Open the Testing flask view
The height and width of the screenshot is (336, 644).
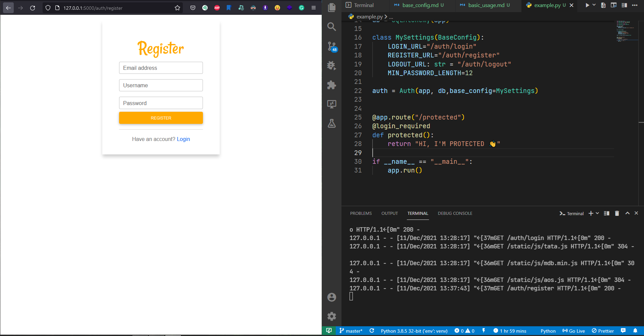pyautogui.click(x=332, y=124)
